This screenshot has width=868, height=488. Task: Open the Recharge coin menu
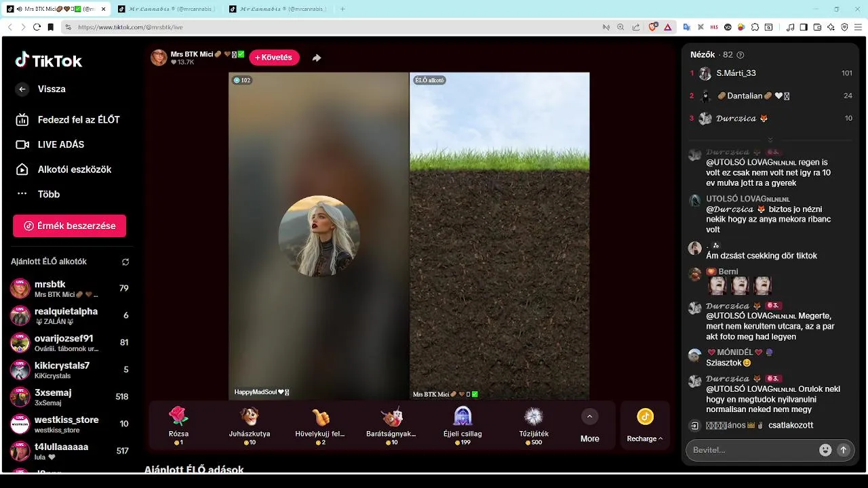(645, 426)
